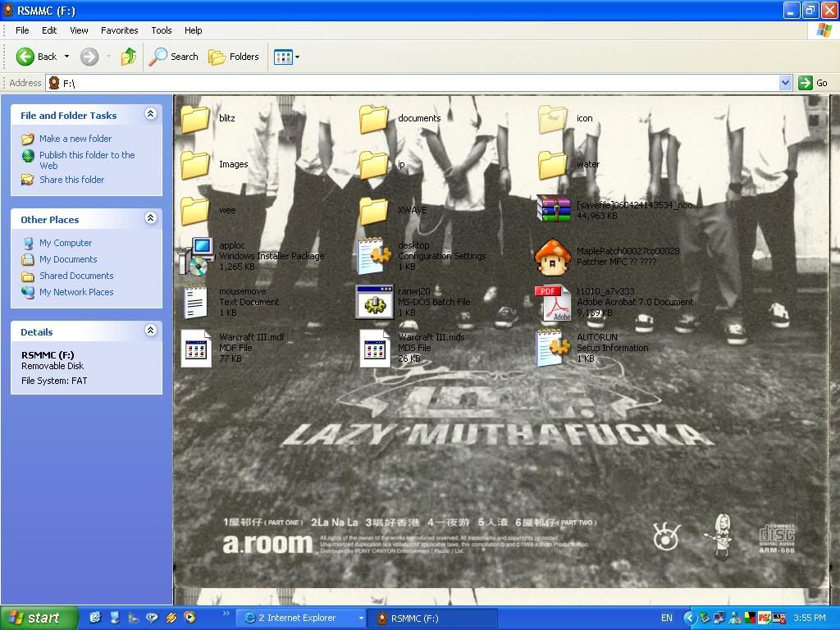The width and height of the screenshot is (840, 630).
Task: Open the Tools menu
Action: [x=162, y=30]
